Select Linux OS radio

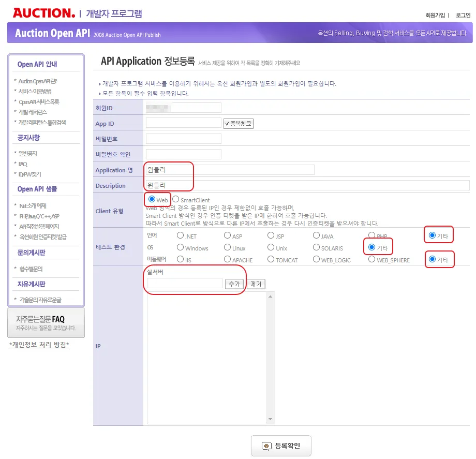[x=227, y=247]
